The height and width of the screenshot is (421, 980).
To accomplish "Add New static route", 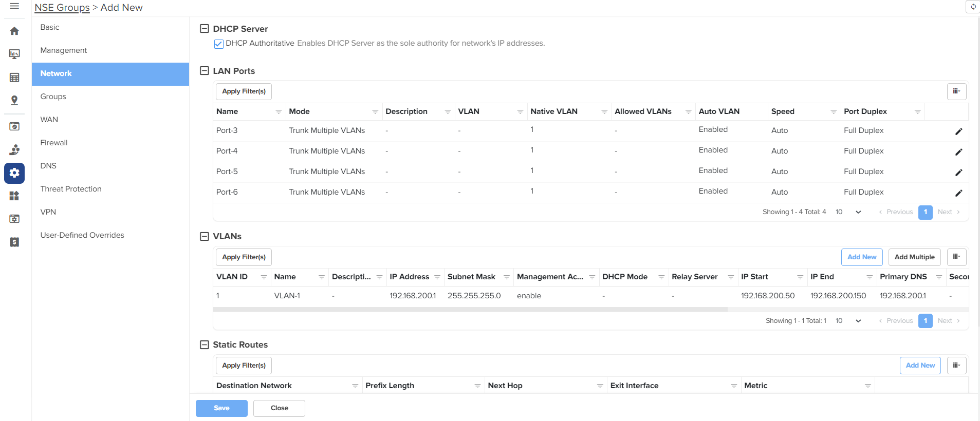I will pyautogui.click(x=920, y=365).
